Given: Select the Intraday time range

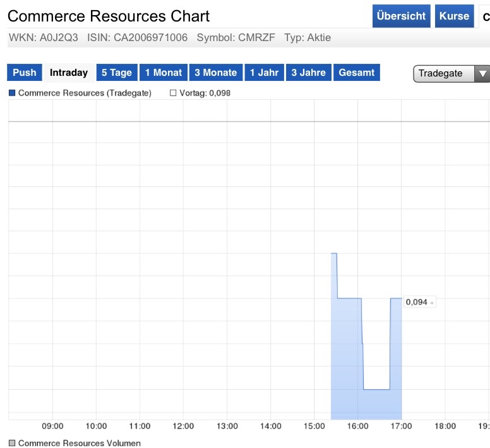Looking at the screenshot, I should click(x=69, y=73).
